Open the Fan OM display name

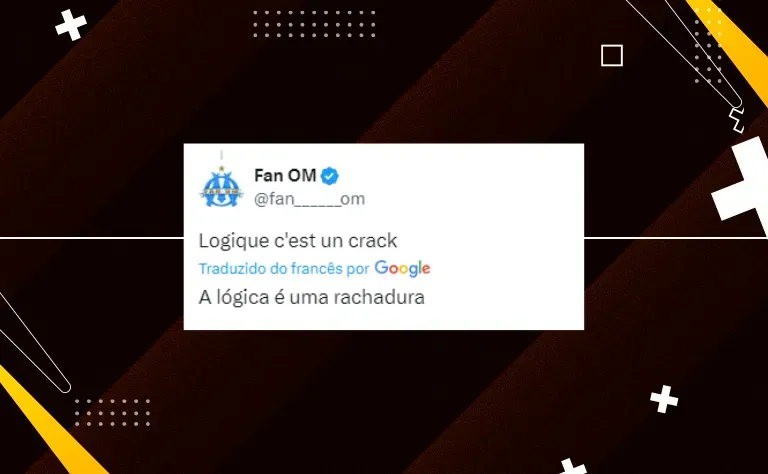click(x=285, y=175)
